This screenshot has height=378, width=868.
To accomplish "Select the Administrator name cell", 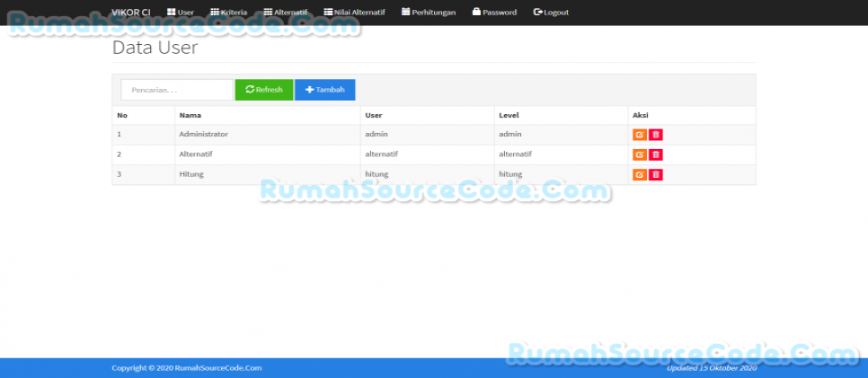I will click(203, 135).
